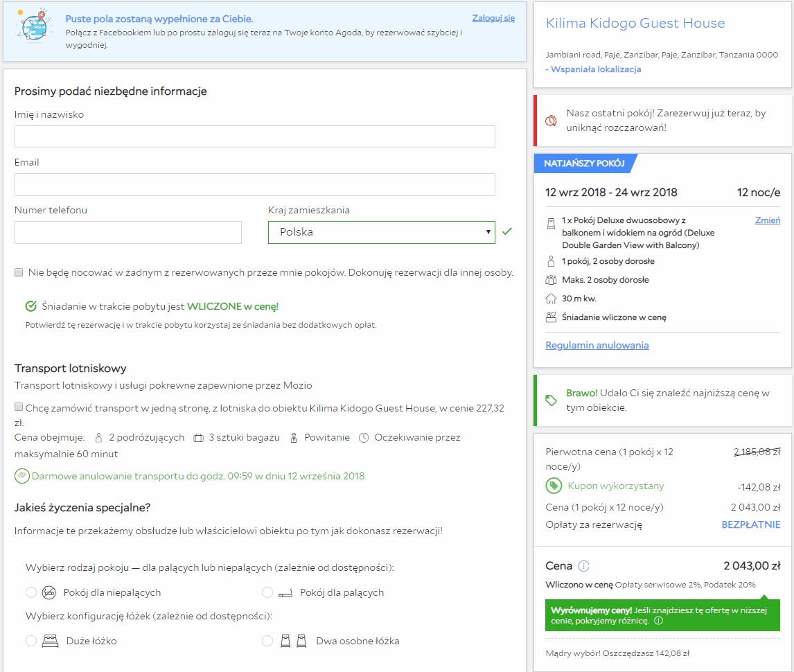Viewport: 794px width, 672px height.
Task: Click the free cancellation green circle icon
Action: point(21,476)
